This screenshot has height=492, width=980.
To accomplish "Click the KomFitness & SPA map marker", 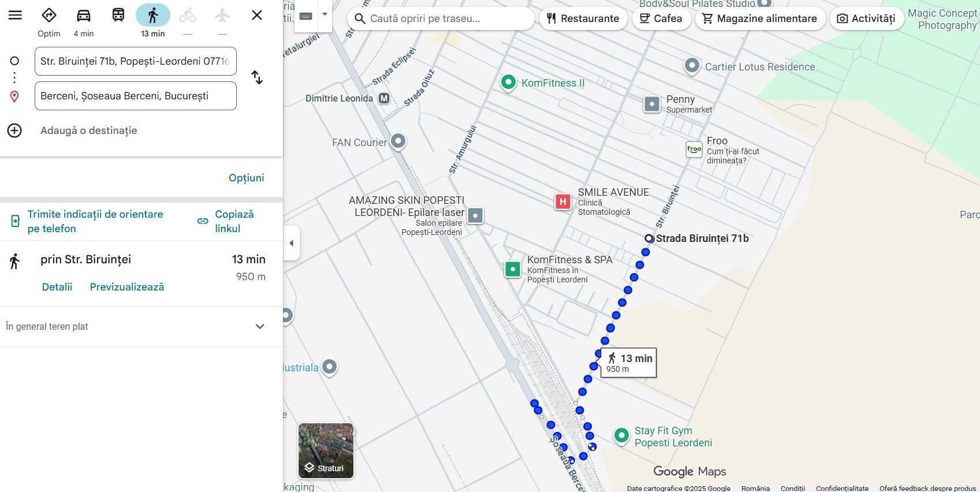I will pos(512,269).
